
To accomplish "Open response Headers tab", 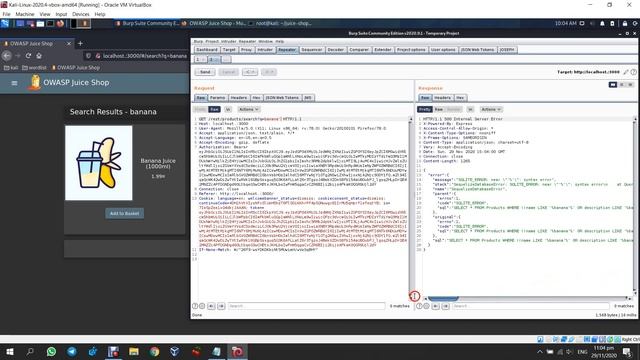I will click(x=442, y=98).
